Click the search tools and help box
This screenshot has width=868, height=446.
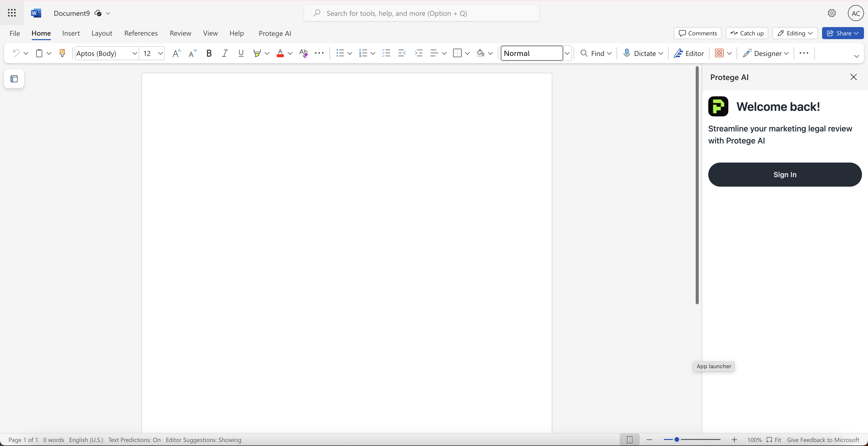(421, 13)
